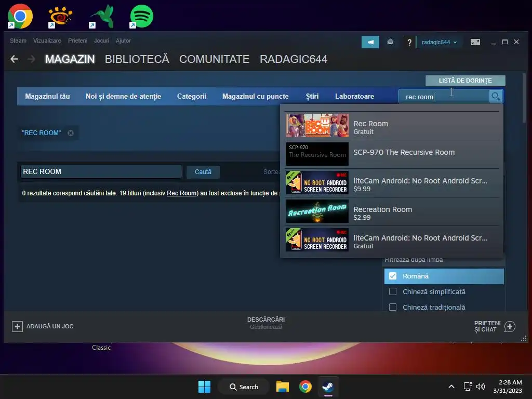Viewport: 532px width, 399px height.
Task: Open Prieteni și Chat plus icon
Action: point(510,326)
